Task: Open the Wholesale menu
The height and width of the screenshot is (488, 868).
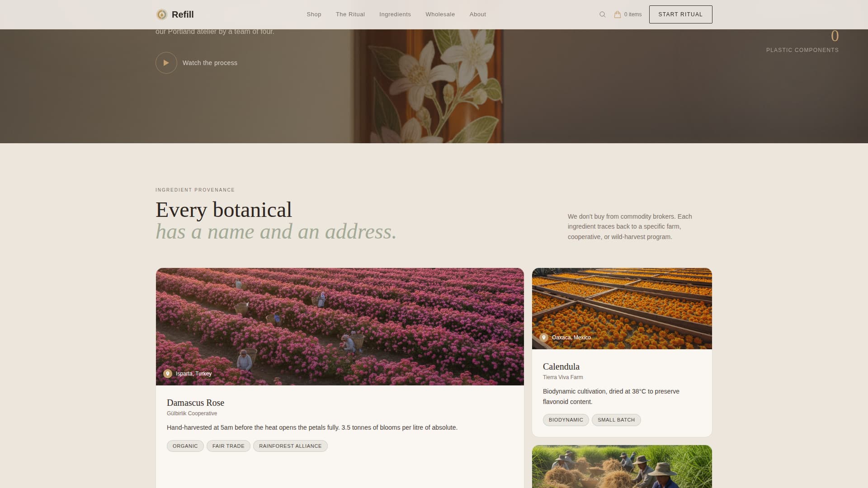Action: 440,14
